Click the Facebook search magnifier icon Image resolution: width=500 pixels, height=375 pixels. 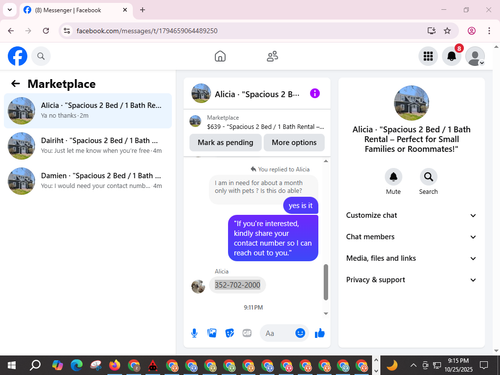coord(41,56)
